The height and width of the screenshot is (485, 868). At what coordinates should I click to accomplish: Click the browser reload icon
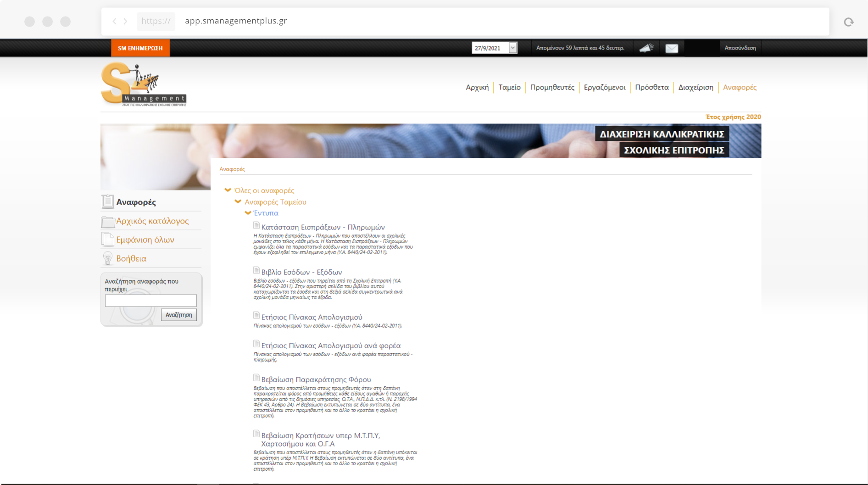848,22
